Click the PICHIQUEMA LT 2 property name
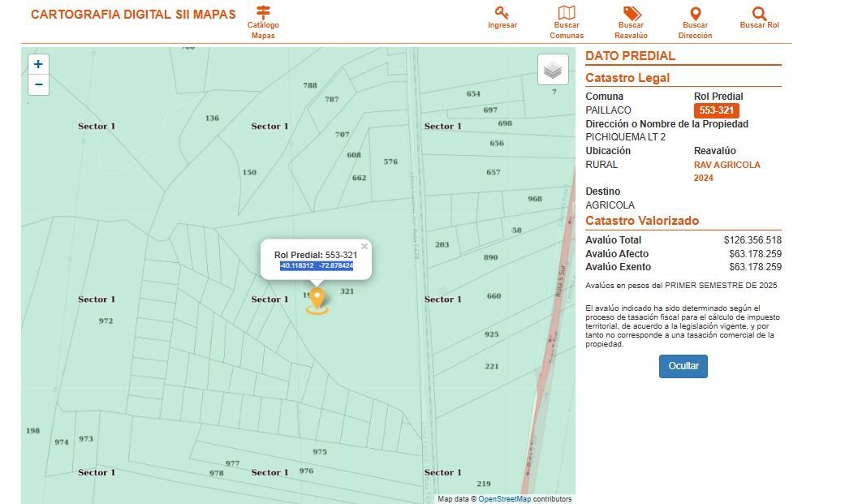Image resolution: width=858 pixels, height=504 pixels. click(x=626, y=137)
